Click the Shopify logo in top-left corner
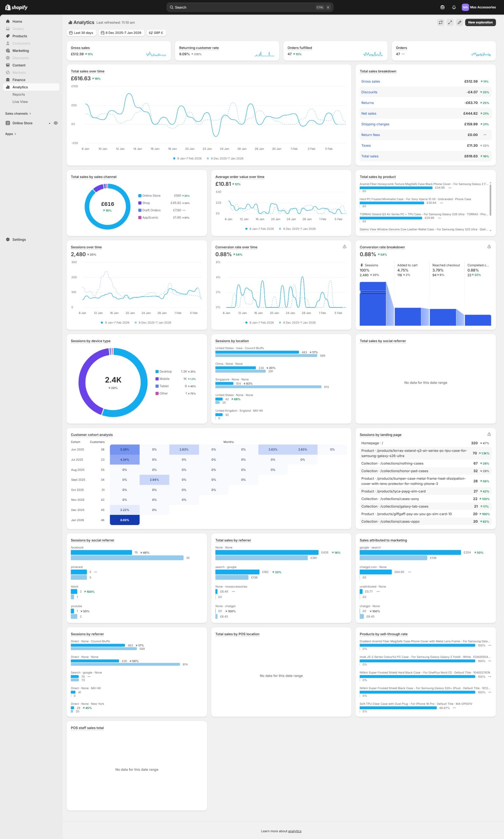Image resolution: width=504 pixels, height=839 pixels. (x=16, y=7)
